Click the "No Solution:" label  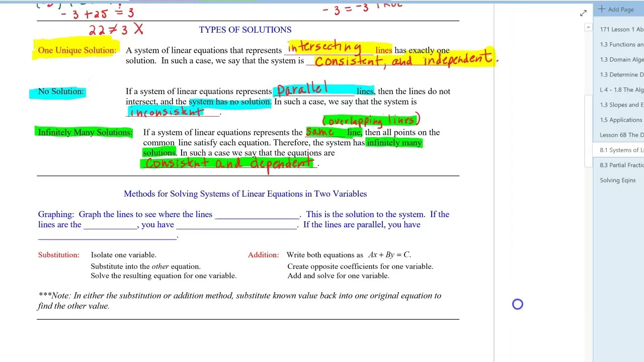tap(61, 92)
